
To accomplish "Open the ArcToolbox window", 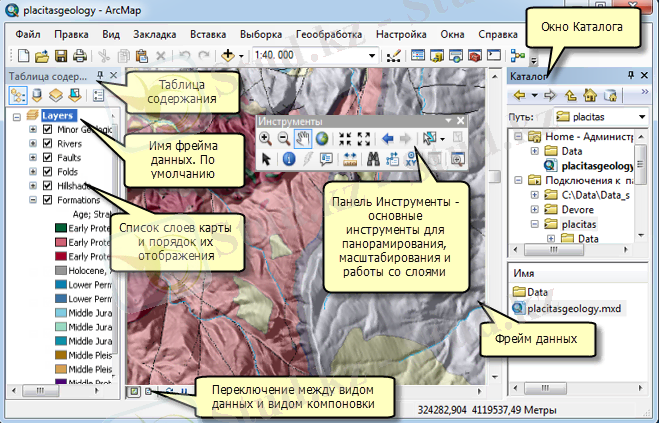I will pyautogui.click(x=475, y=56).
